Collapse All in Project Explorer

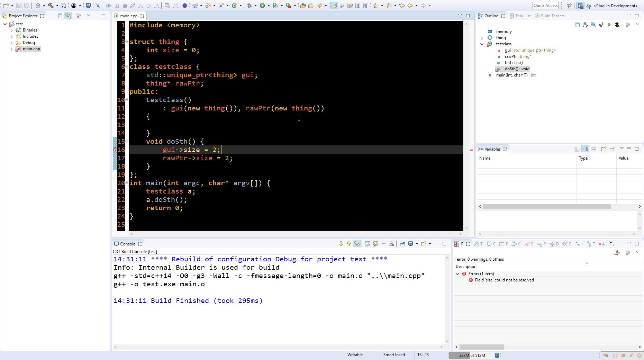pyautogui.click(x=60, y=16)
